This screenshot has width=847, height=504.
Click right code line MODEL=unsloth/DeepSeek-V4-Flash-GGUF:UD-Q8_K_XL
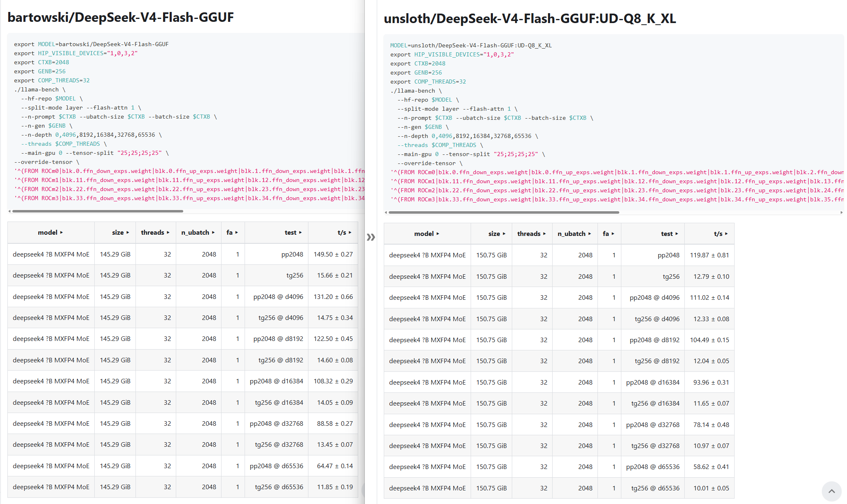pos(471,46)
